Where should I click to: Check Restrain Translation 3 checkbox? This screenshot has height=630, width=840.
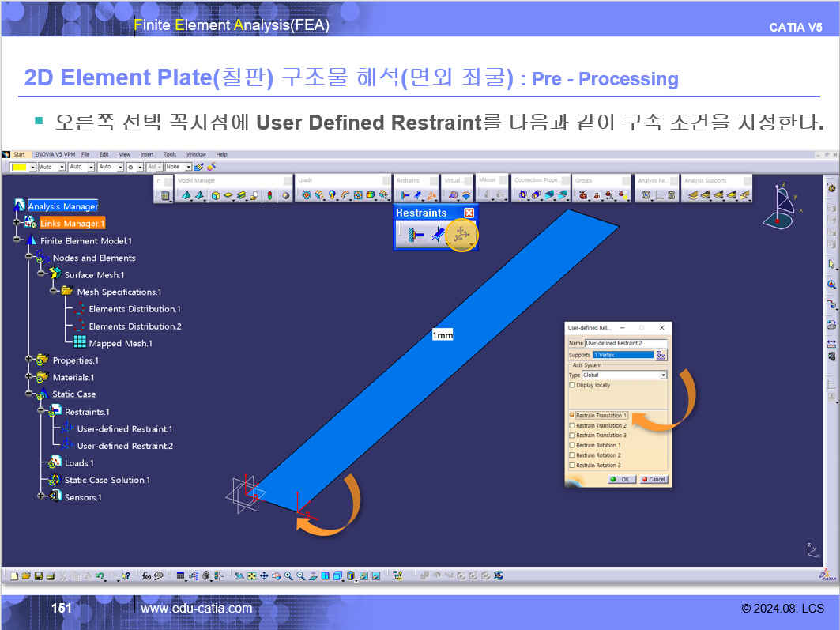[571, 435]
